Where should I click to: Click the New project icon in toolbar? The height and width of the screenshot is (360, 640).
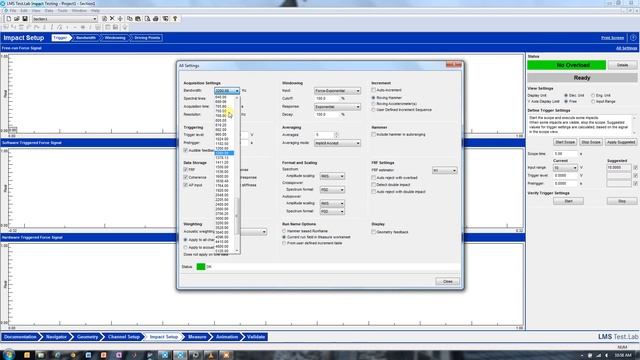9,19
